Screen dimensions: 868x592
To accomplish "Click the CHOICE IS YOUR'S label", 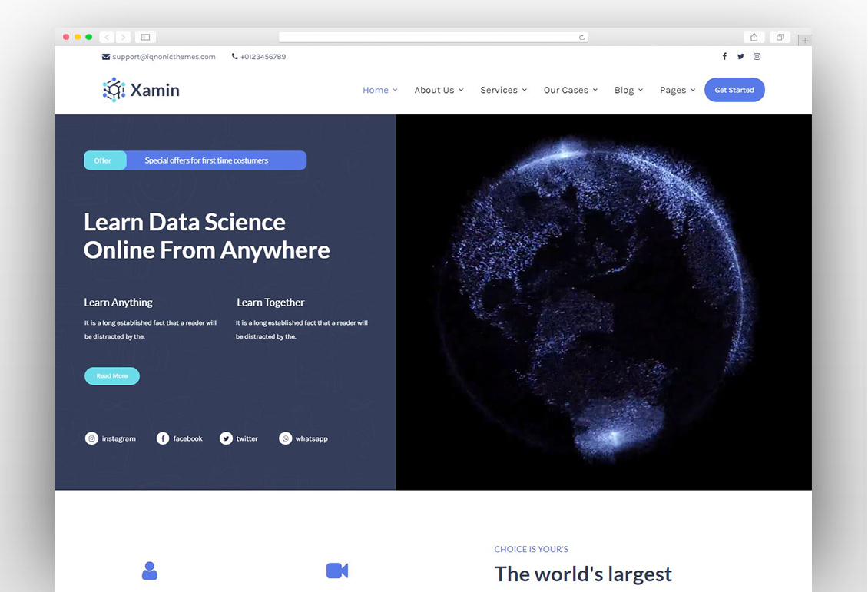I will [x=531, y=549].
